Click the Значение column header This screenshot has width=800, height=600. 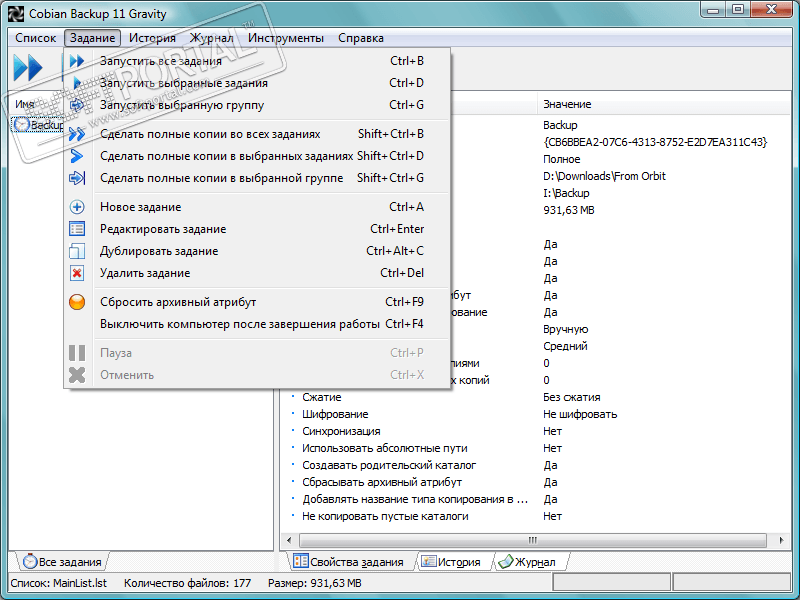[x=663, y=104]
